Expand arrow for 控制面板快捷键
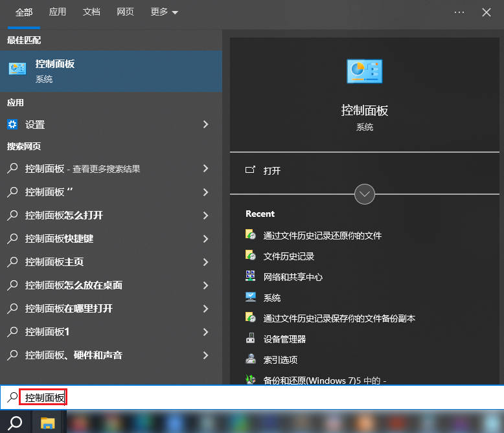 point(206,239)
